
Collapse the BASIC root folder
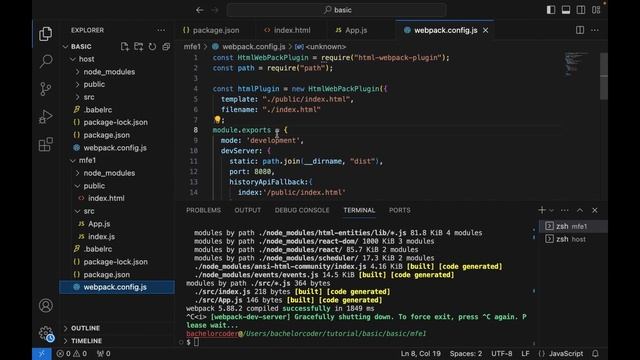pyautogui.click(x=65, y=47)
